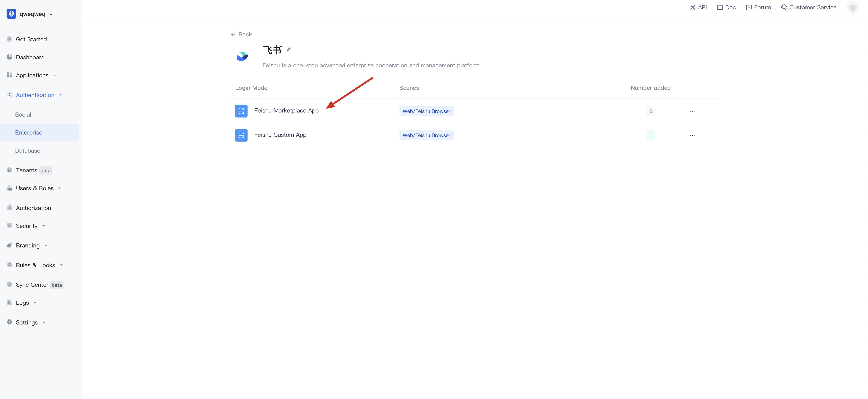The height and width of the screenshot is (399, 868).
Task: Select Social under Authentication
Action: pyautogui.click(x=23, y=115)
